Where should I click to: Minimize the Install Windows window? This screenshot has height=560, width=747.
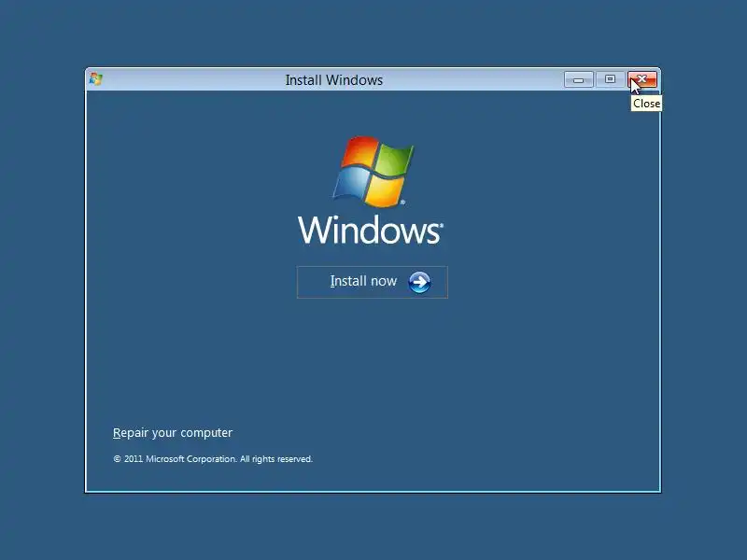pos(578,79)
